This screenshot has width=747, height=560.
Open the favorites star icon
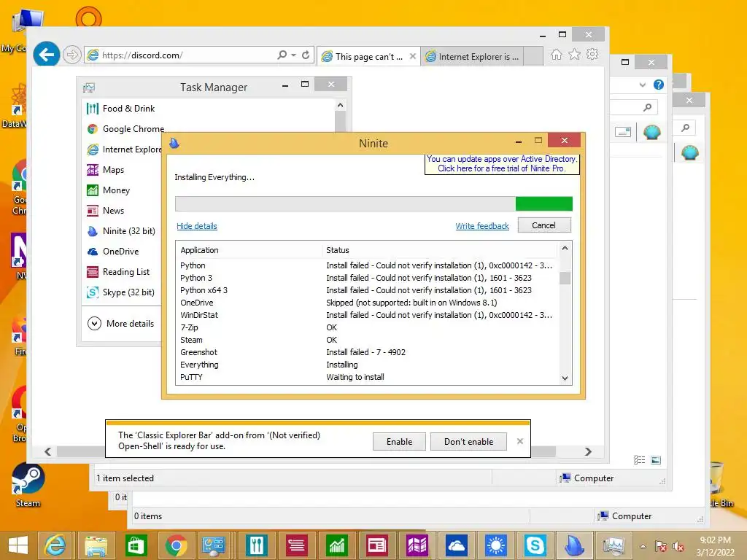[575, 54]
